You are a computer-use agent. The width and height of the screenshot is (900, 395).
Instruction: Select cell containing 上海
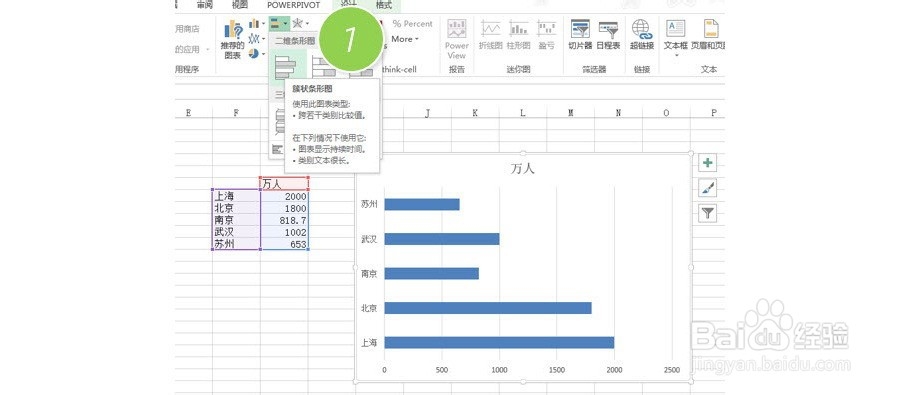[236, 196]
